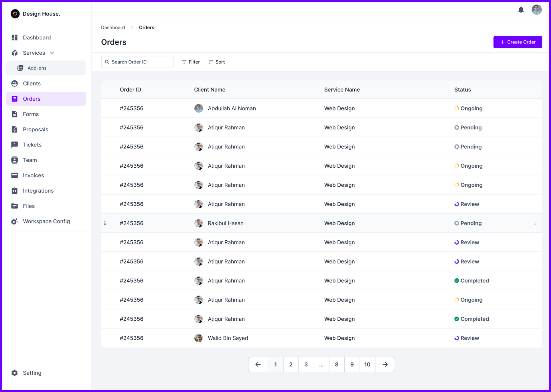Select the Team sidebar icon
This screenshot has height=392, width=551.
tap(15, 160)
